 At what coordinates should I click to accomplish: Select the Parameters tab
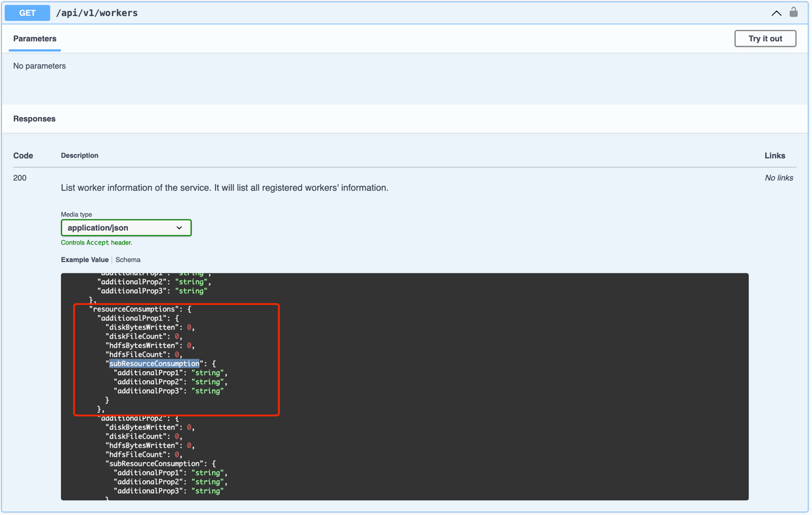35,39
